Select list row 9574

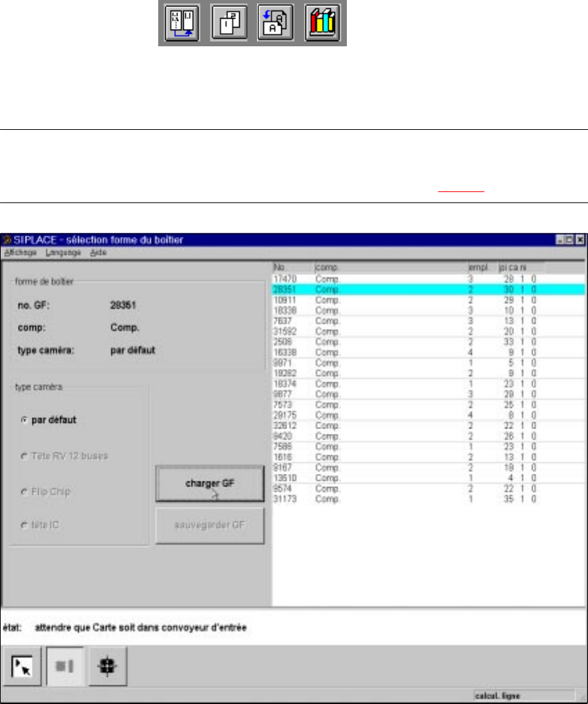click(x=428, y=489)
